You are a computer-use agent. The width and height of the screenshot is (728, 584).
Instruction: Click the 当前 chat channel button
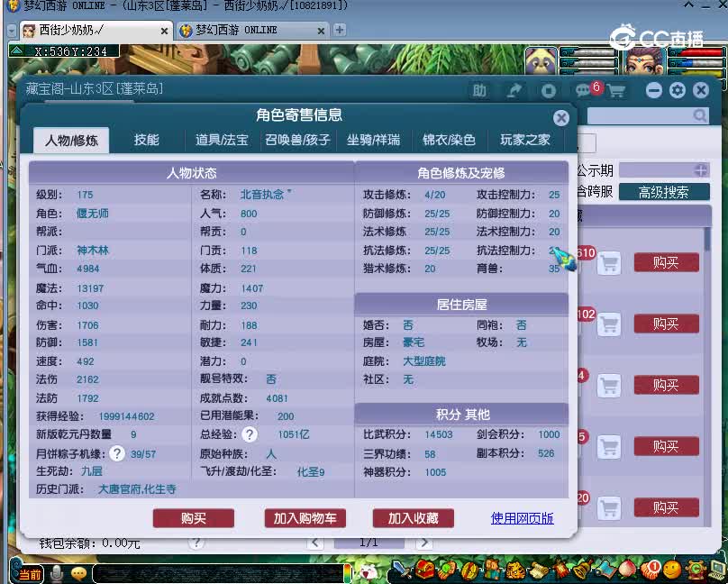(29, 575)
